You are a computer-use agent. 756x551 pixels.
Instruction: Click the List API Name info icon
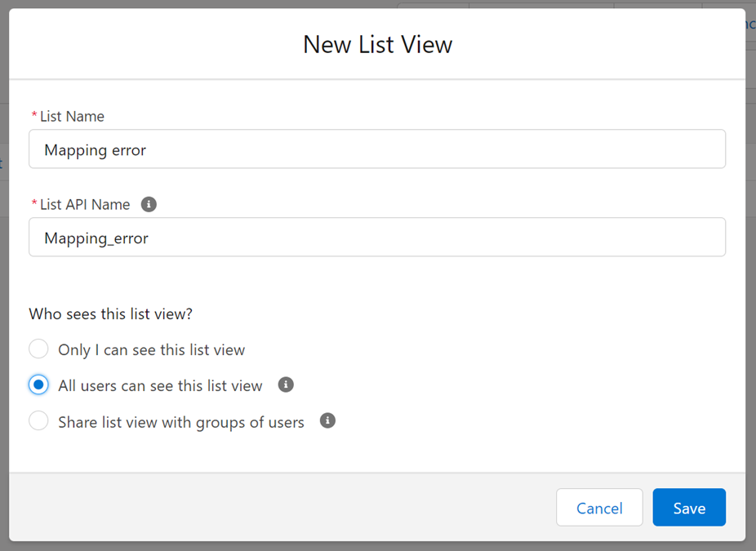149,204
